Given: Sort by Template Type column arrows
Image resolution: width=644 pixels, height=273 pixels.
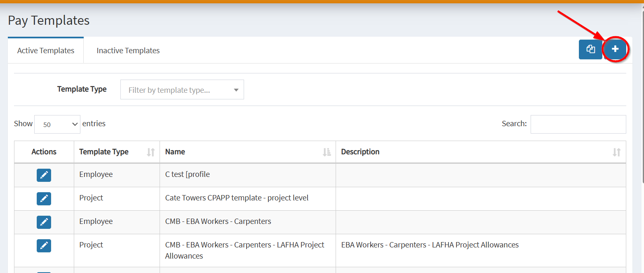Looking at the screenshot, I should tap(150, 152).
